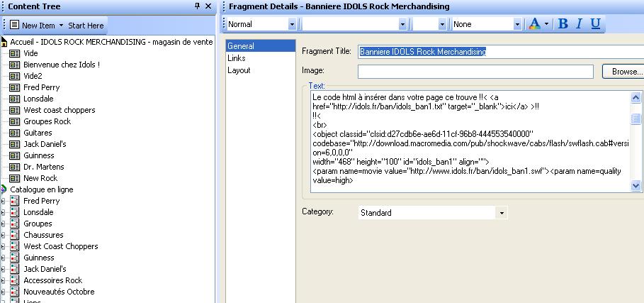Open the Category Standard dropdown

click(x=502, y=213)
